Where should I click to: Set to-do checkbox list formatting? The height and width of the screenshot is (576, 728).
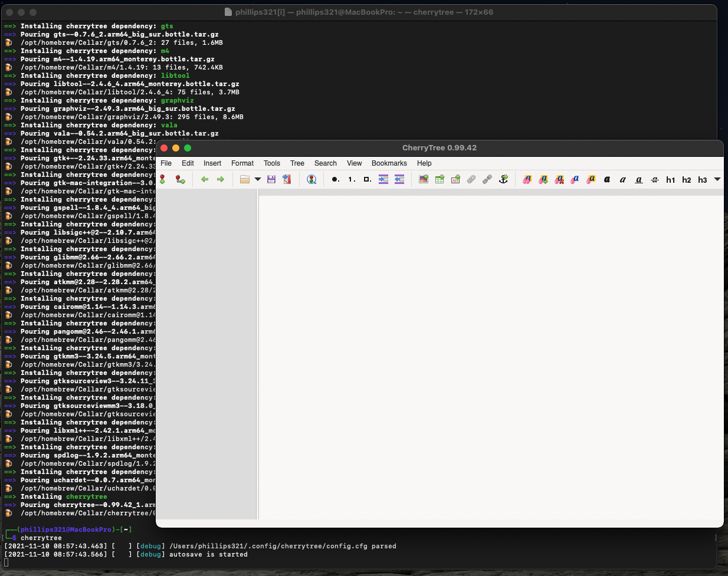coord(367,179)
